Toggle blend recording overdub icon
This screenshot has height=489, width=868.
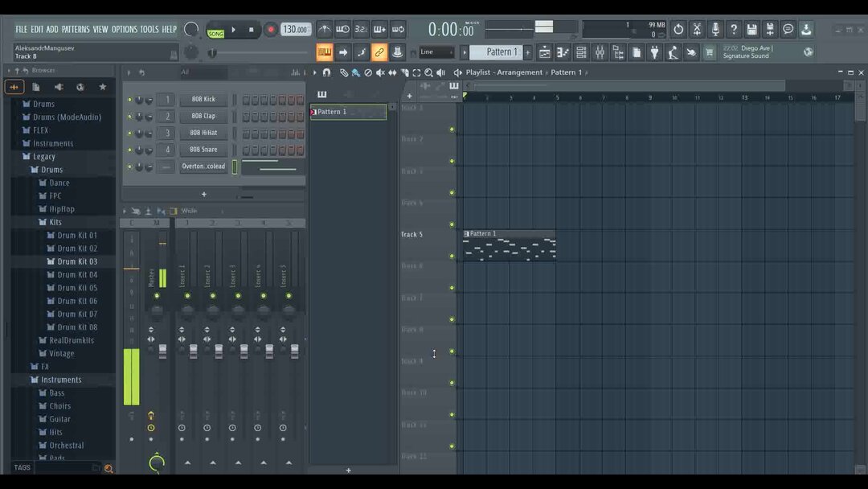(x=379, y=29)
